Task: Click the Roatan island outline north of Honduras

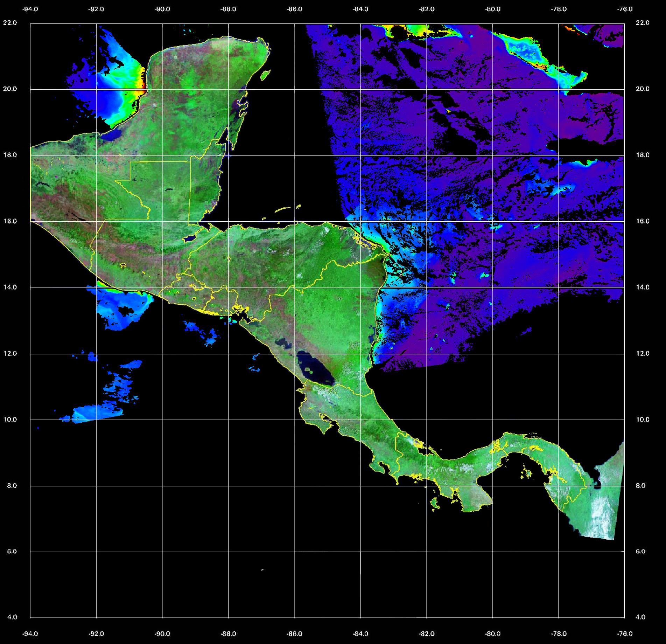Action: pyautogui.click(x=282, y=210)
